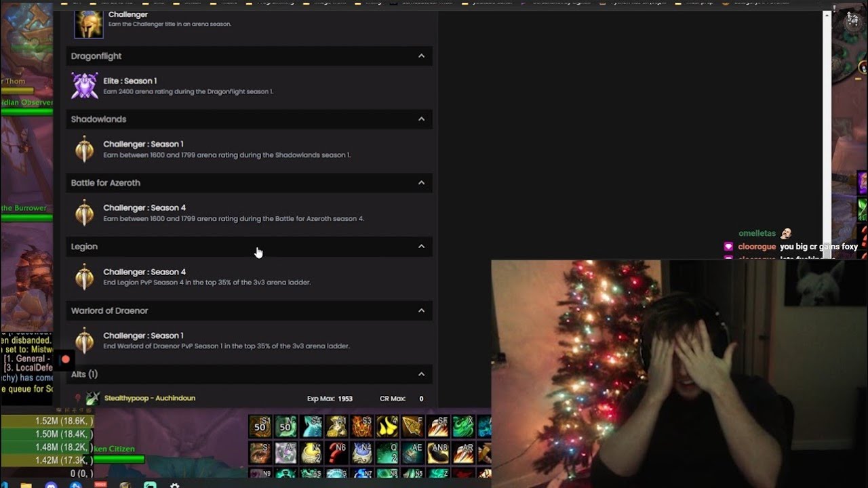Click the minimap button at top right
Image resolution: width=868 pixels, height=488 pixels.
pos(852,20)
